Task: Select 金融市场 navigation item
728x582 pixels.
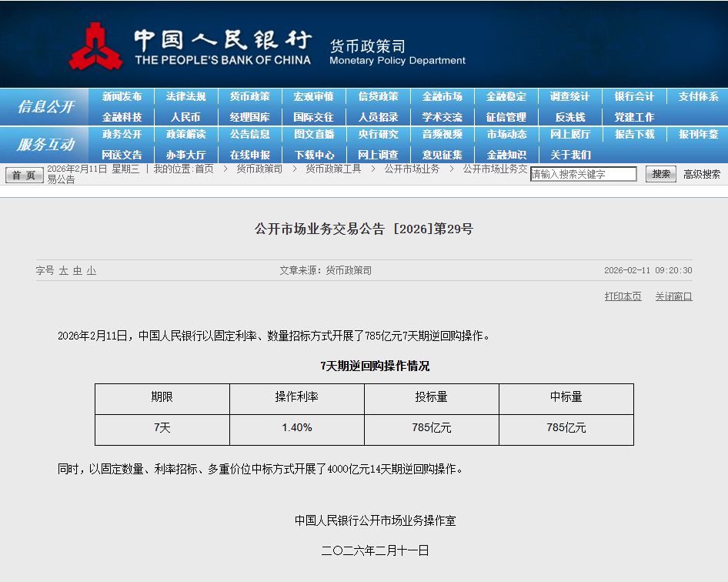Action: tap(442, 96)
